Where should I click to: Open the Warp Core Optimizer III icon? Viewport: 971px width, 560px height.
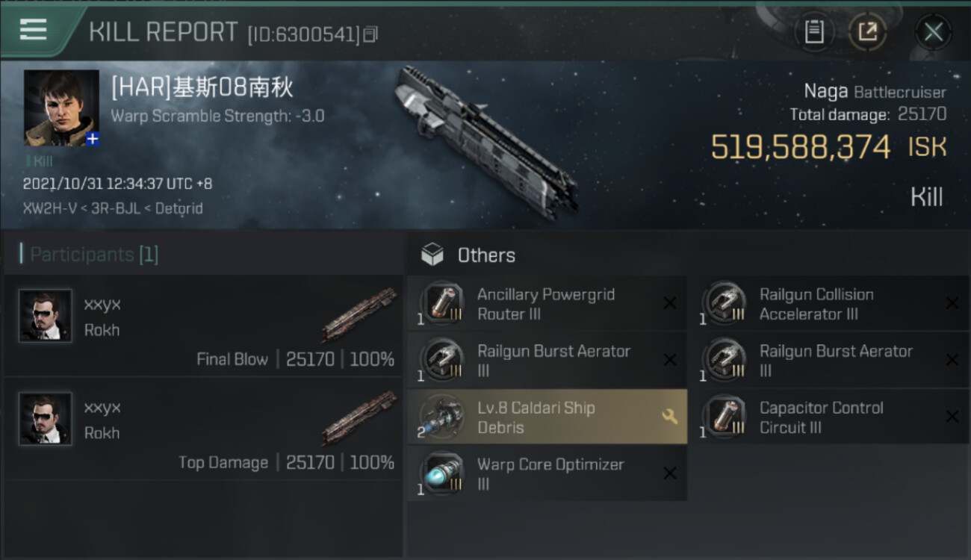click(442, 474)
